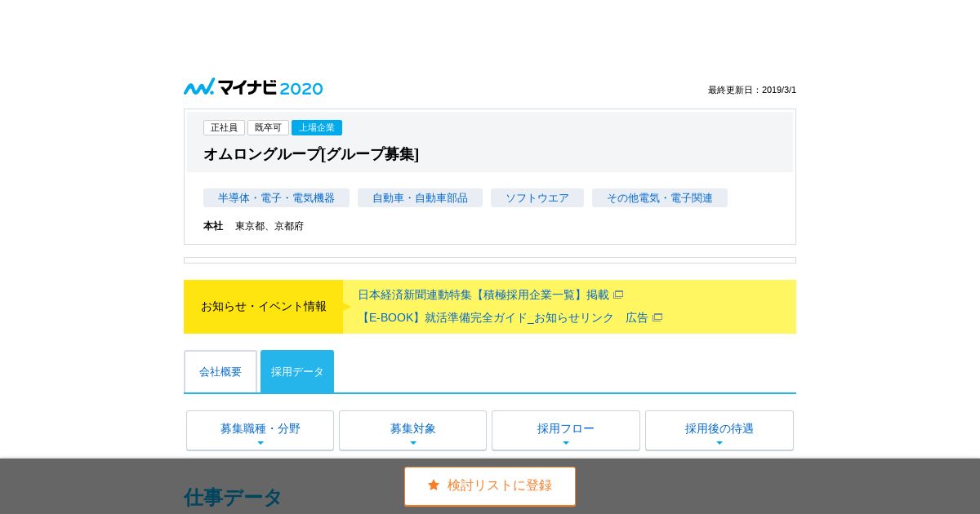The width and height of the screenshot is (980, 514).
Task: Click external-link icon after 積極採用企業一覧 link
Action: [618, 295]
